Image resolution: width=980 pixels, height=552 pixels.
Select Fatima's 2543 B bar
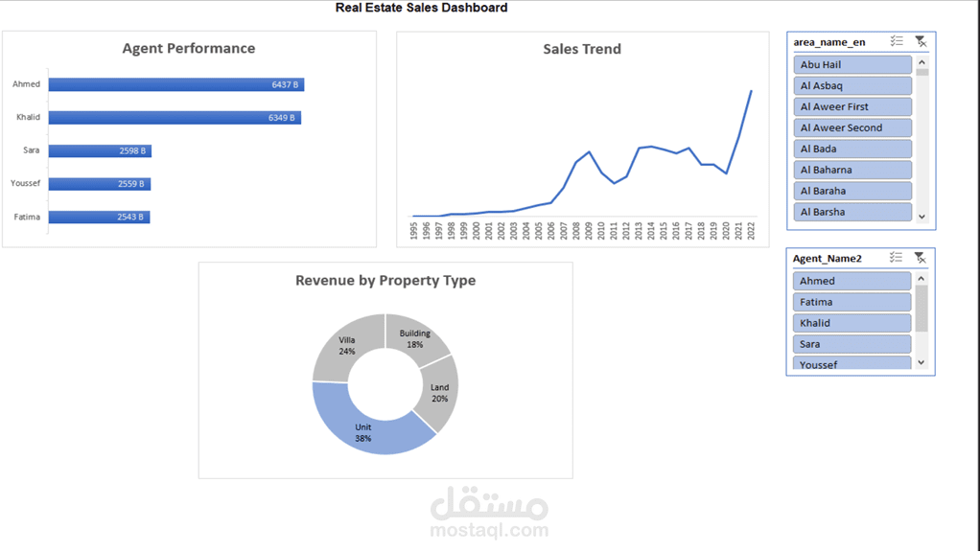pyautogui.click(x=100, y=217)
